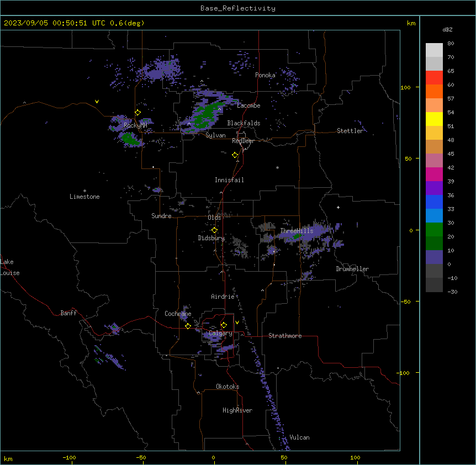Click the white plus marker north of Drumheller
This screenshot has height=465, width=476.
[x=338, y=207]
